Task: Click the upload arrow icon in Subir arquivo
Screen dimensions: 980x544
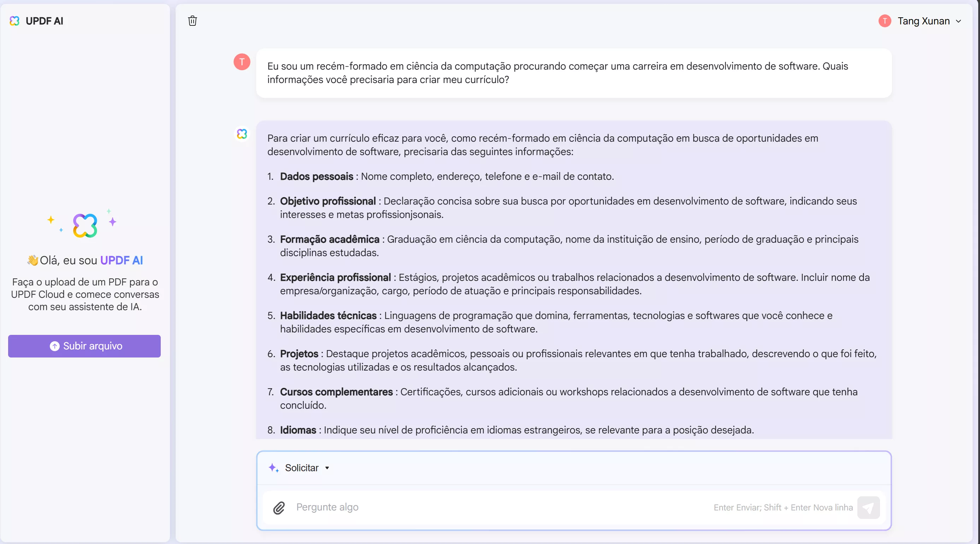Action: [x=55, y=346]
